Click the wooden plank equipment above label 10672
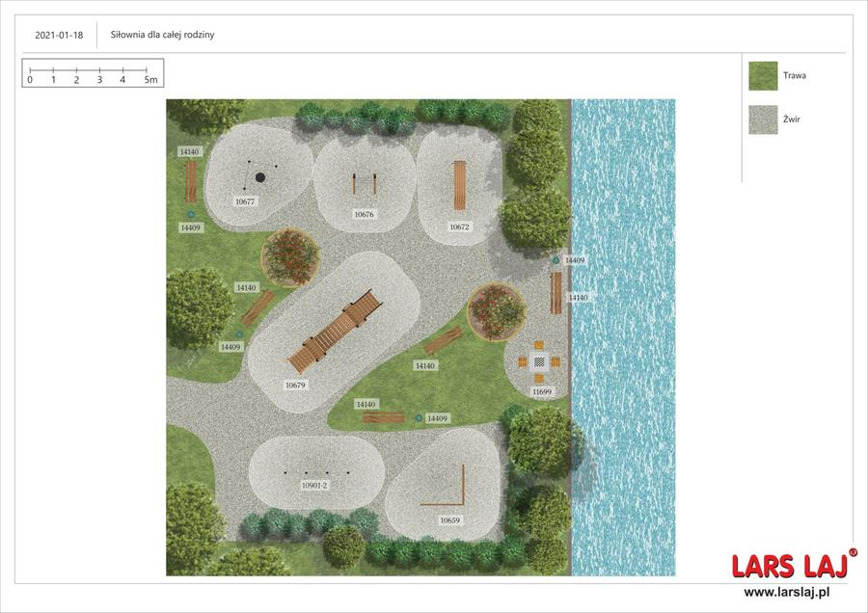The height and width of the screenshot is (613, 868). pos(460,185)
